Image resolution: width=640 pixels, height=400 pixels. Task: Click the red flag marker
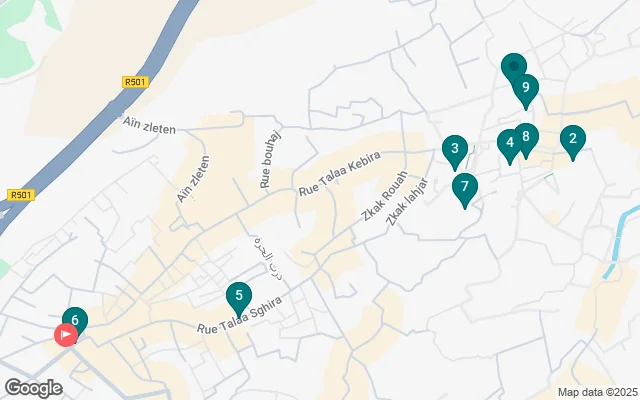[x=66, y=335]
